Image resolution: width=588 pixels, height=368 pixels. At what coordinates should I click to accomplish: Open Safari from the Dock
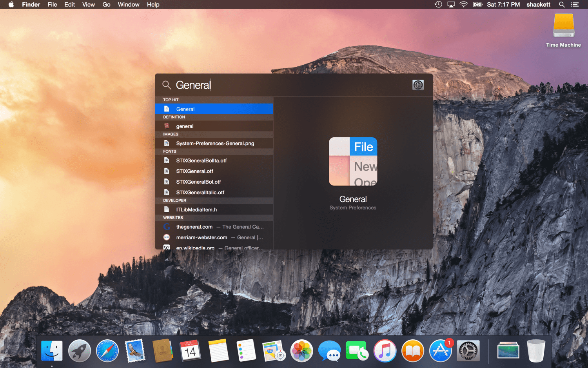pos(107,351)
